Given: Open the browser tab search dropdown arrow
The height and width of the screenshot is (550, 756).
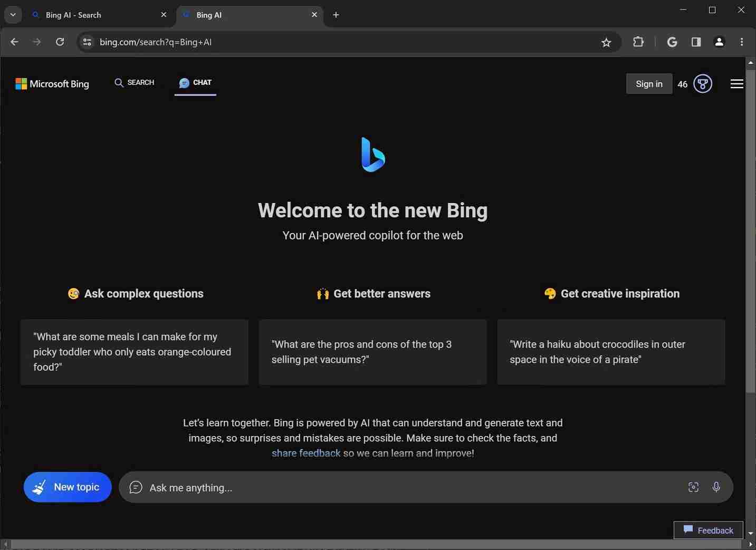Looking at the screenshot, I should tap(13, 15).
